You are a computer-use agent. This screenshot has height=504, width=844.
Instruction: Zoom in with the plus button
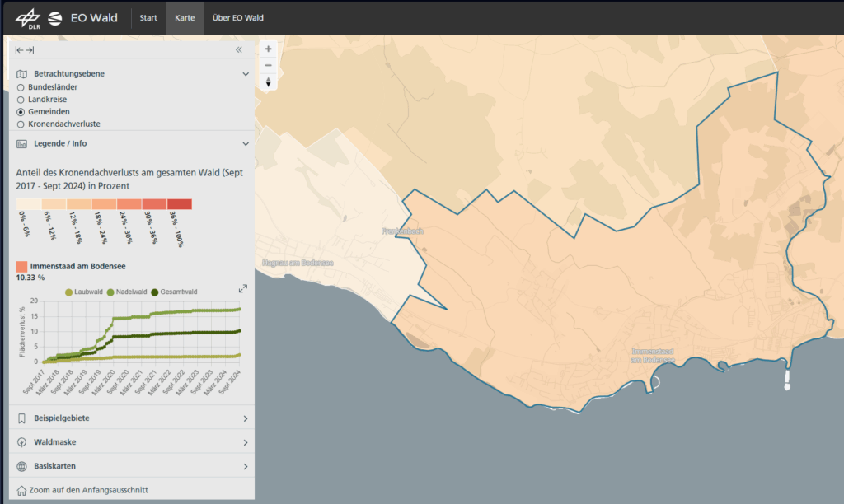tap(268, 49)
